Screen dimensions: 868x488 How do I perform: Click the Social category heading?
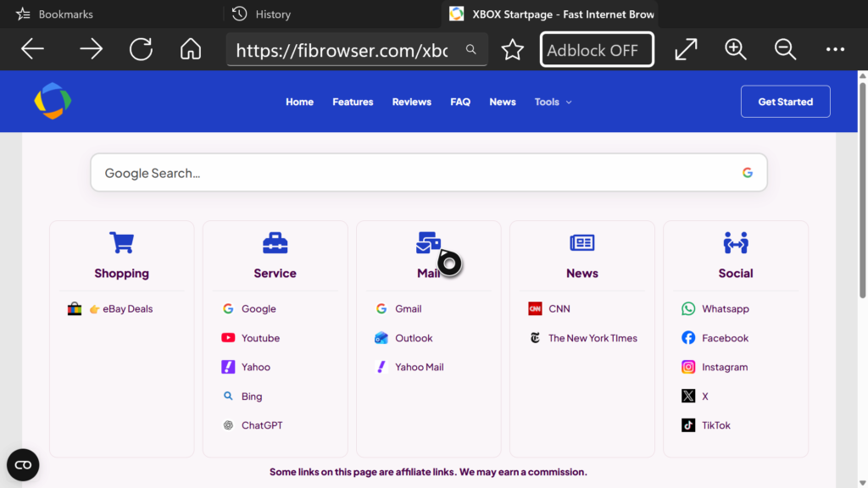[x=736, y=274]
